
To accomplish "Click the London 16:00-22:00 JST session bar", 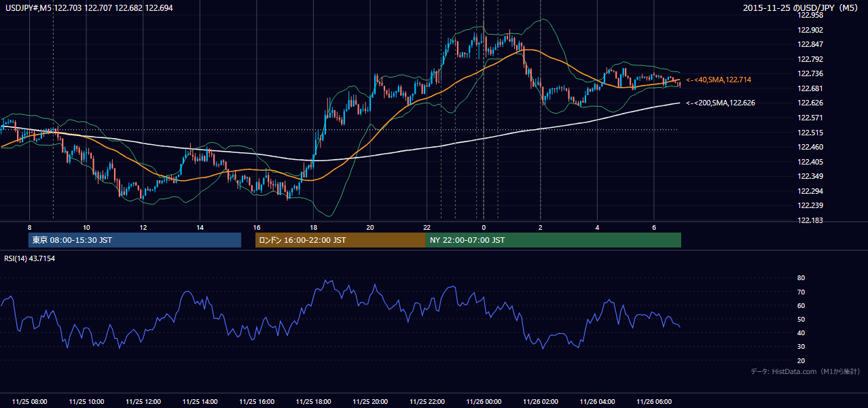I will click(340, 240).
